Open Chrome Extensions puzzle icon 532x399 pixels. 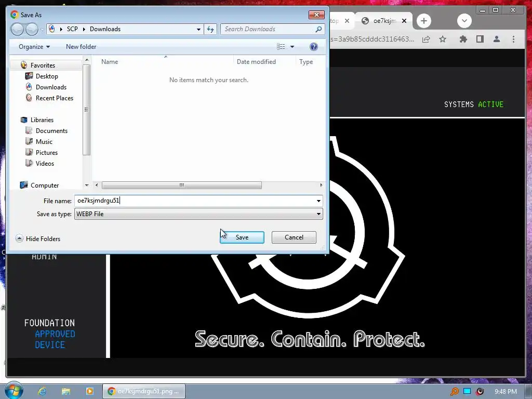pyautogui.click(x=463, y=39)
